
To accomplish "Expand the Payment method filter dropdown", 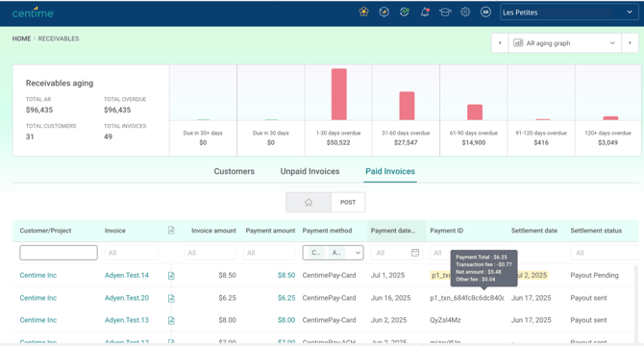I will tap(358, 253).
